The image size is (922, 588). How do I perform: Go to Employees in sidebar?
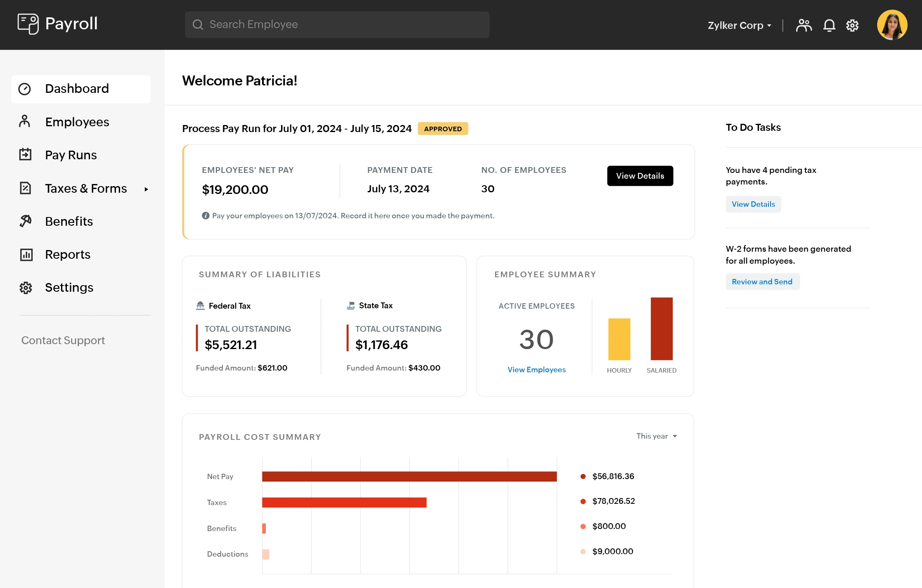(x=77, y=122)
